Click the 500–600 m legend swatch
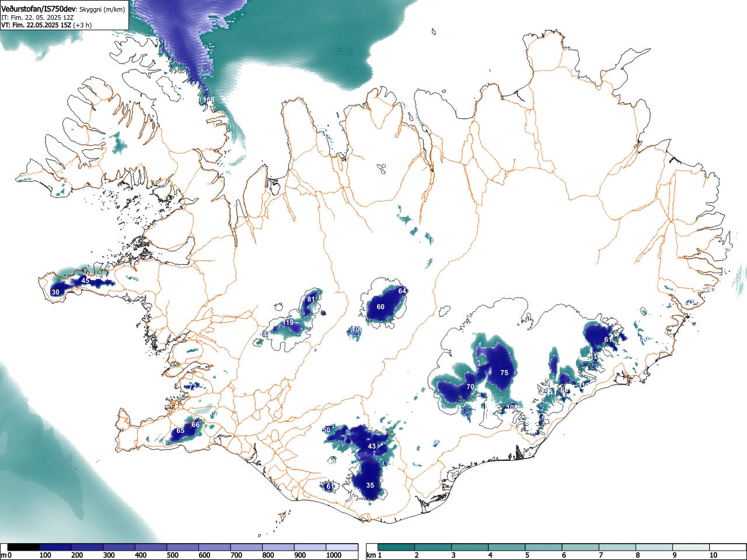This screenshot has height=560, width=747. tap(183, 547)
